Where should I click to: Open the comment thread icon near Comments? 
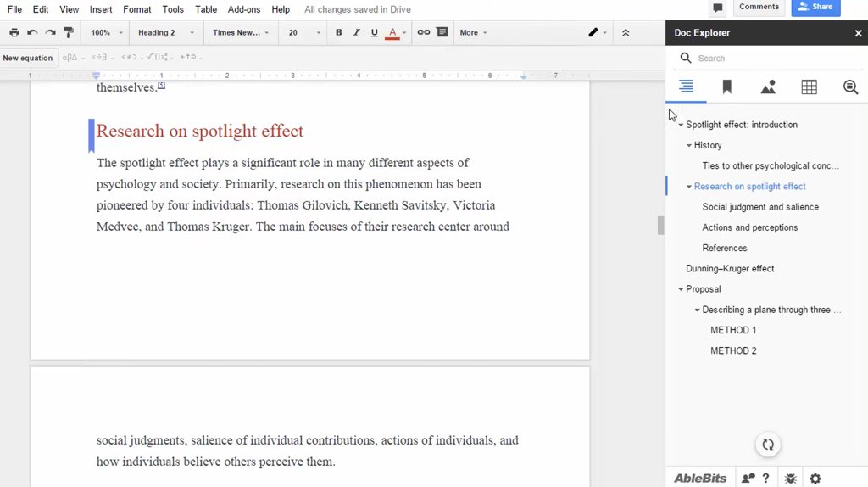pyautogui.click(x=718, y=8)
